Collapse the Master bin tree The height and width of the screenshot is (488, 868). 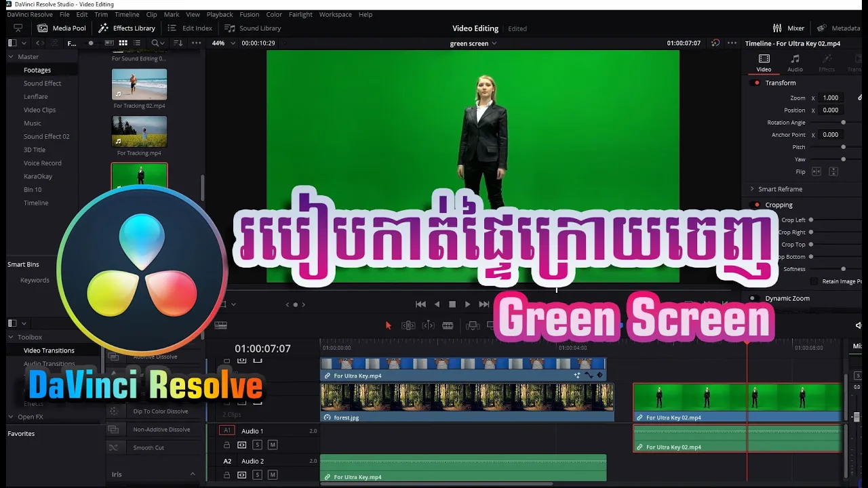point(11,56)
